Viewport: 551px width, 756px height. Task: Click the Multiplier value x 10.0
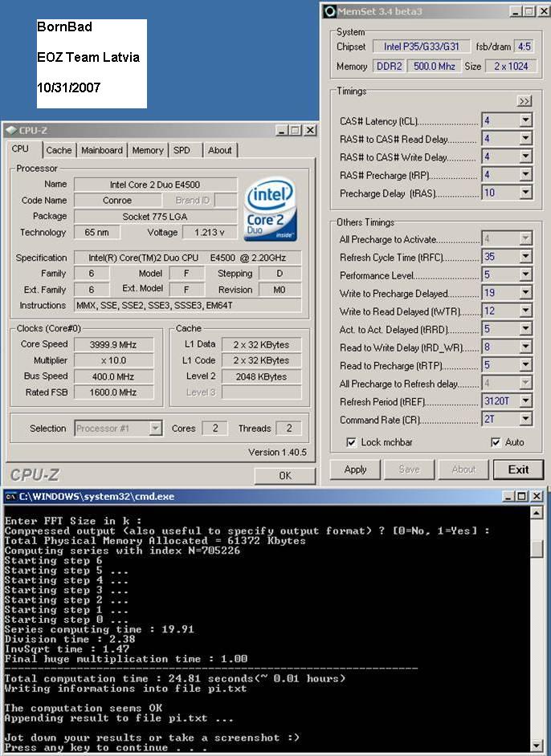(x=113, y=360)
